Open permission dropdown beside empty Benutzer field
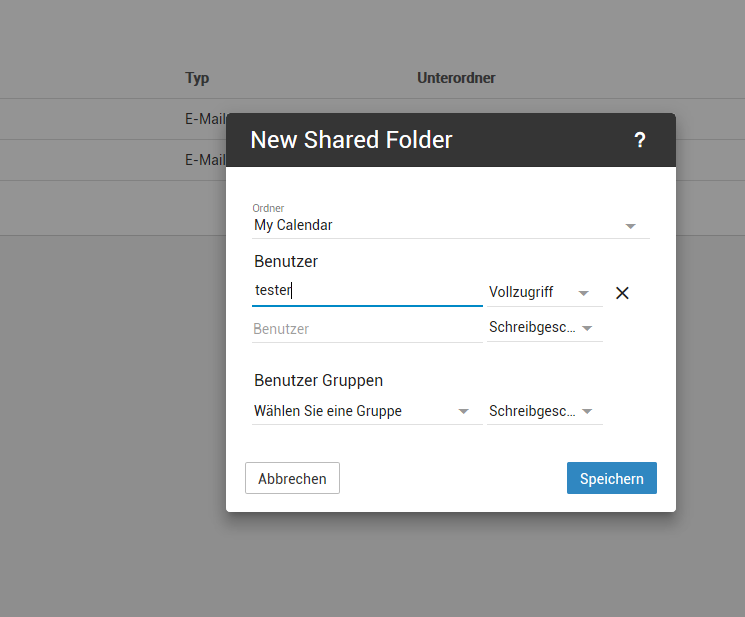The image size is (745, 617). pyautogui.click(x=587, y=329)
